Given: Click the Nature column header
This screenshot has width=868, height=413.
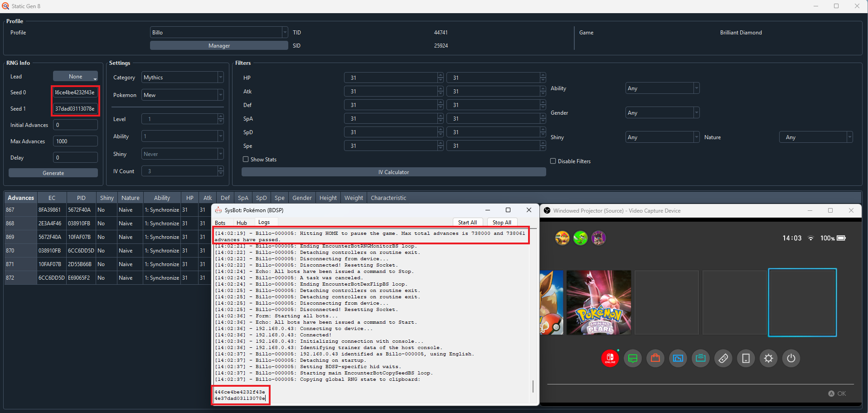Looking at the screenshot, I should pos(131,198).
